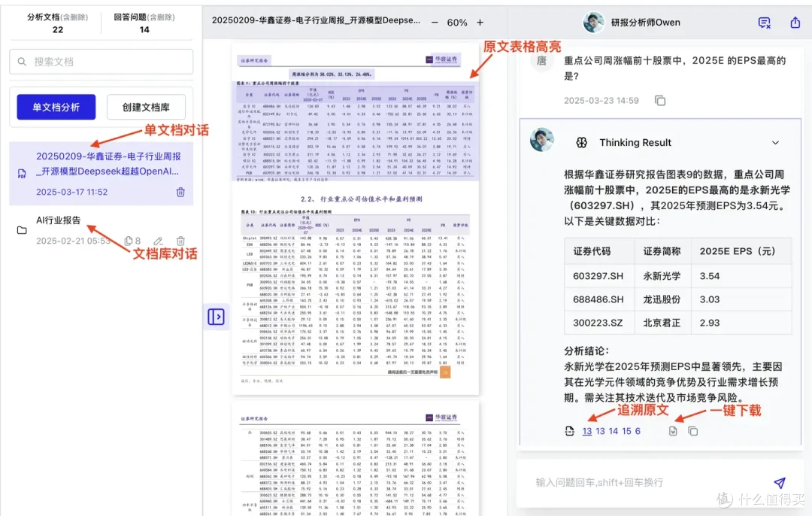Delete the 20250209-华鑫证券 document via trash icon

[x=180, y=193]
